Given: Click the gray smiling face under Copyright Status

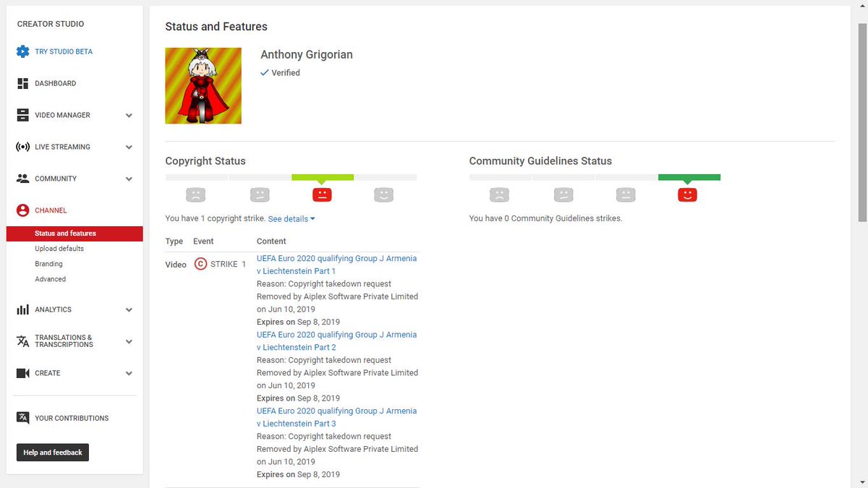Looking at the screenshot, I should 383,194.
